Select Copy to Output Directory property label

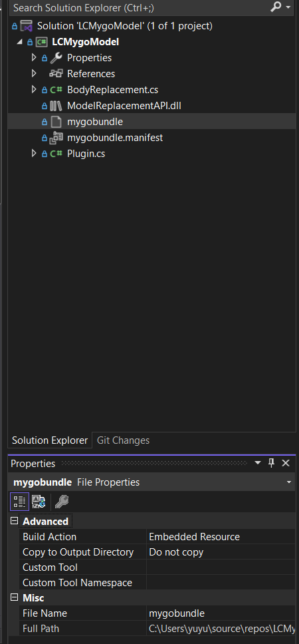coord(78,552)
